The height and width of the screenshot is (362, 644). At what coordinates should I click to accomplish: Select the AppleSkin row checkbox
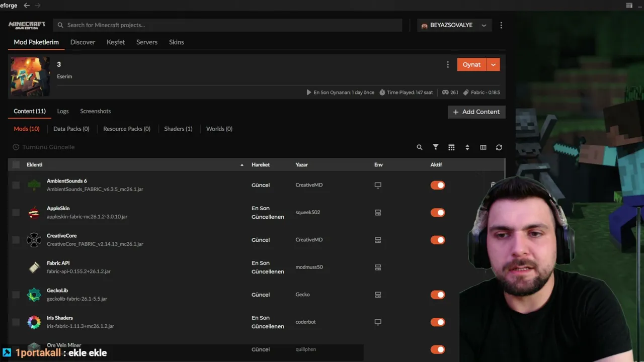coord(16,212)
